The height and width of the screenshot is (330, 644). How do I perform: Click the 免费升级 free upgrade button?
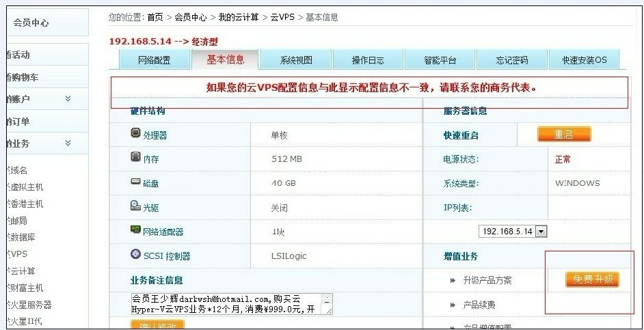click(592, 279)
